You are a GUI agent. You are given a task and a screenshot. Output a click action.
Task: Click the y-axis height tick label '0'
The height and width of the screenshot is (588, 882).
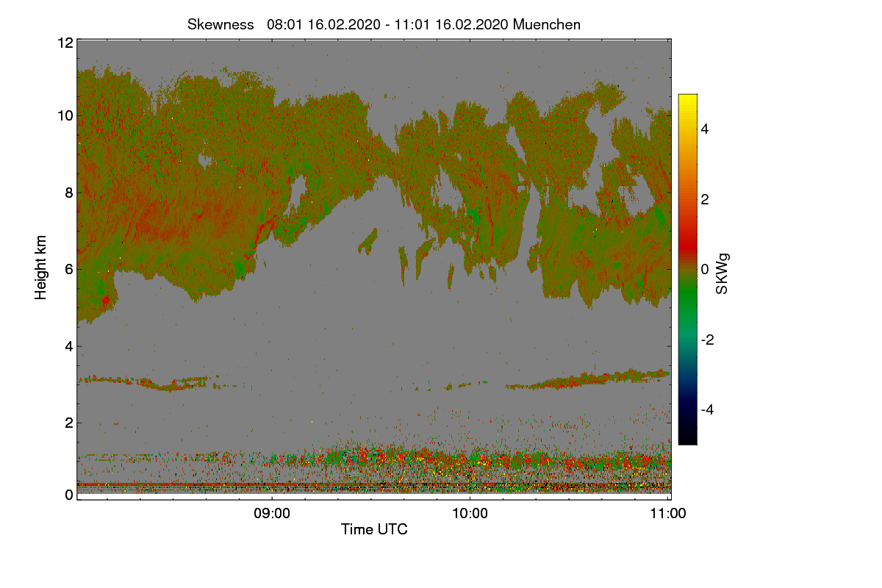[68, 495]
